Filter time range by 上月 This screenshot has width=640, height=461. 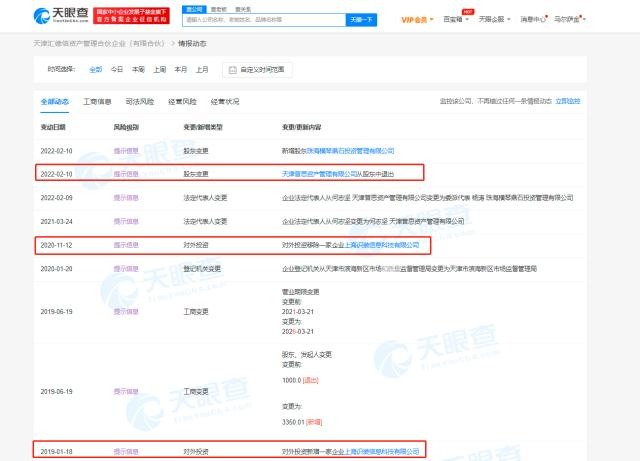(x=202, y=69)
